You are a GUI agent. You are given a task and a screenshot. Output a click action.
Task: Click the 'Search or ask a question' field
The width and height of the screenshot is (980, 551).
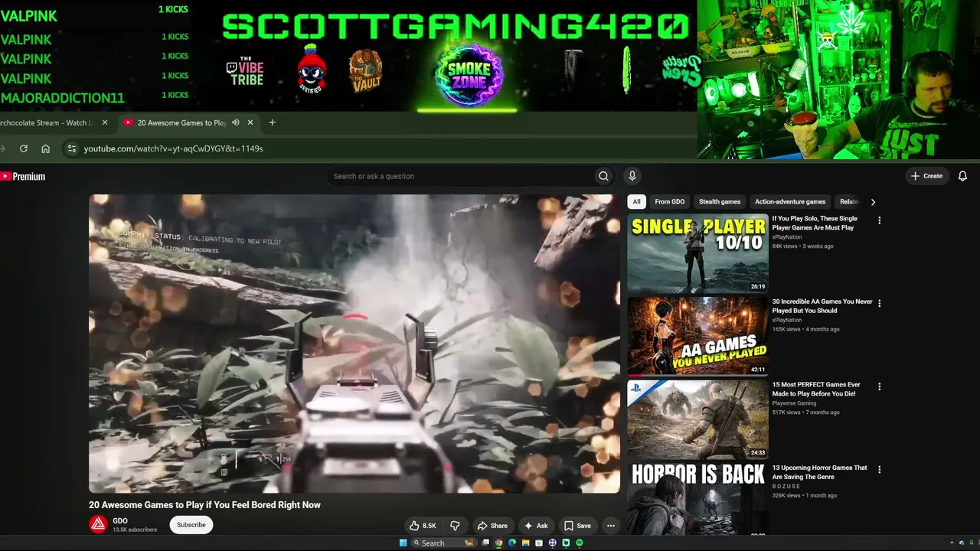point(459,176)
